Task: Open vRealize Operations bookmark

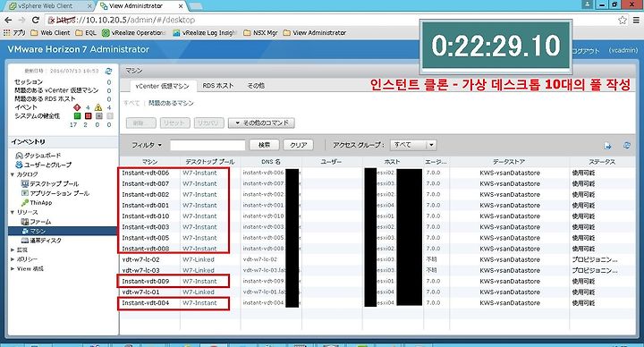Action: click(134, 33)
